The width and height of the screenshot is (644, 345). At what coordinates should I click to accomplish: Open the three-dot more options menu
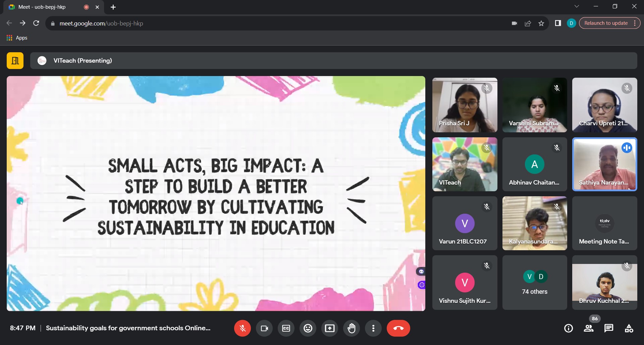(373, 328)
